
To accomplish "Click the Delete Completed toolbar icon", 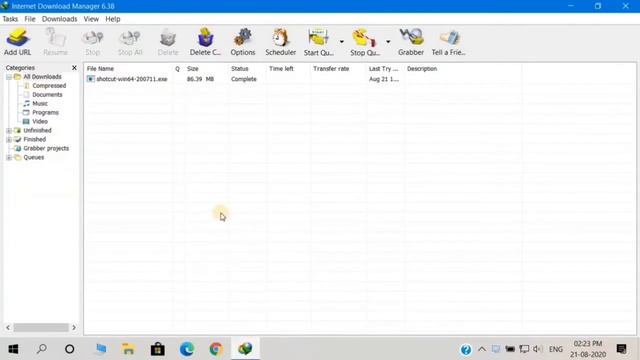I will 205,42.
